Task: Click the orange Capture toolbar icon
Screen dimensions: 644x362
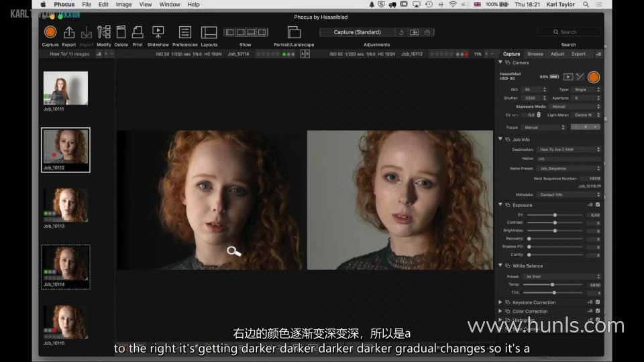Action: click(50, 32)
